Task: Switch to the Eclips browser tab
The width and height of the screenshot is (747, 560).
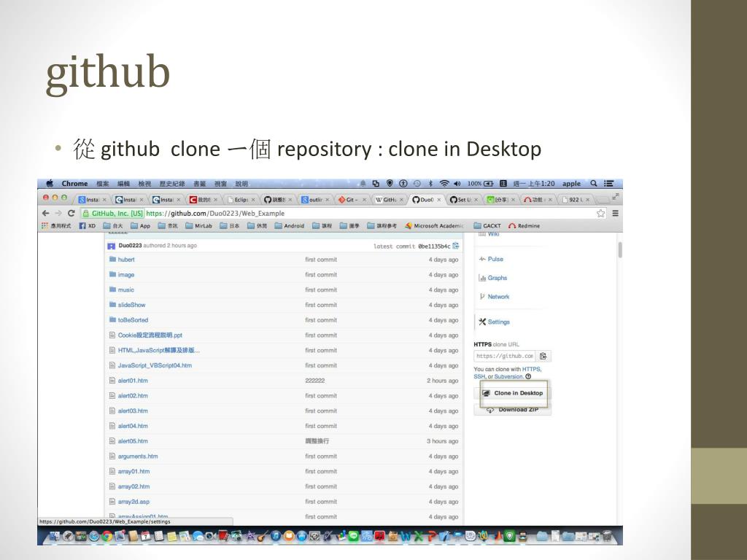Action: 241,200
